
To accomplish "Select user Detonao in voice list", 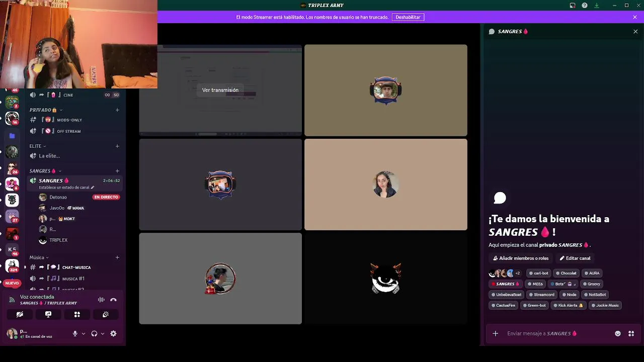I will point(58,197).
